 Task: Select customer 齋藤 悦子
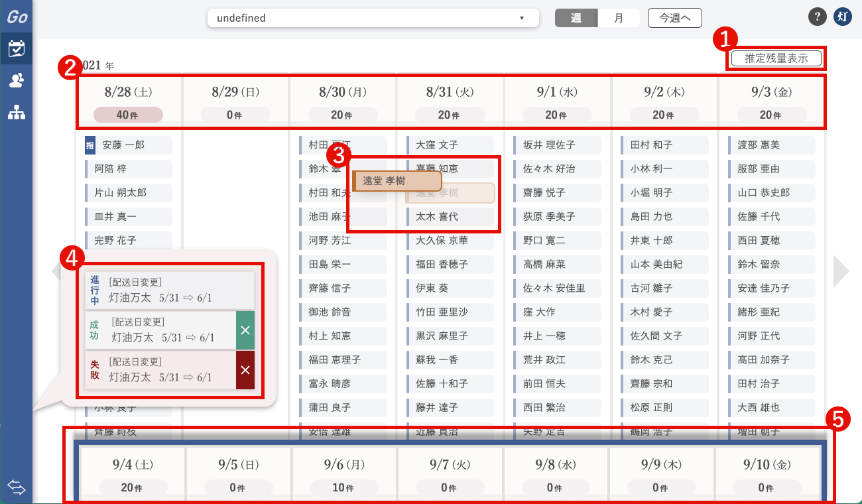point(558,193)
